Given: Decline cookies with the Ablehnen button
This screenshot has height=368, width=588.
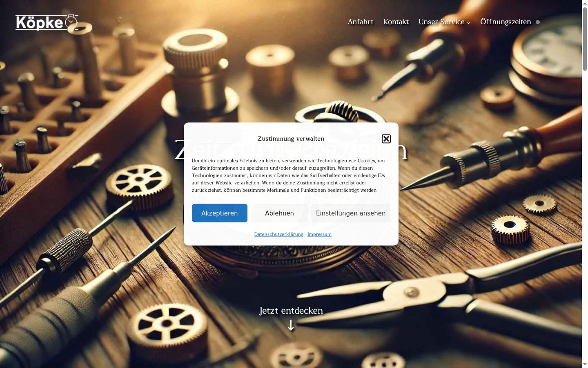Looking at the screenshot, I should [x=279, y=213].
